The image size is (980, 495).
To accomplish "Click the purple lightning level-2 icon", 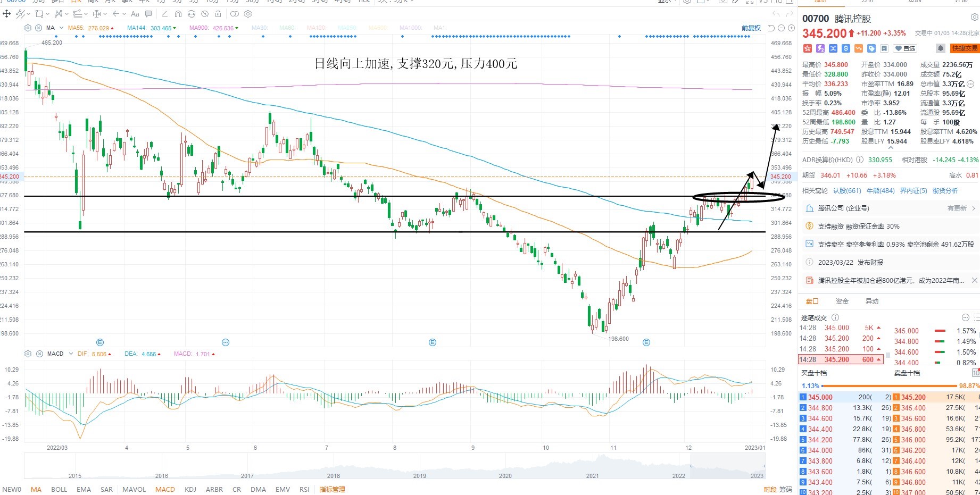I will pos(820,48).
